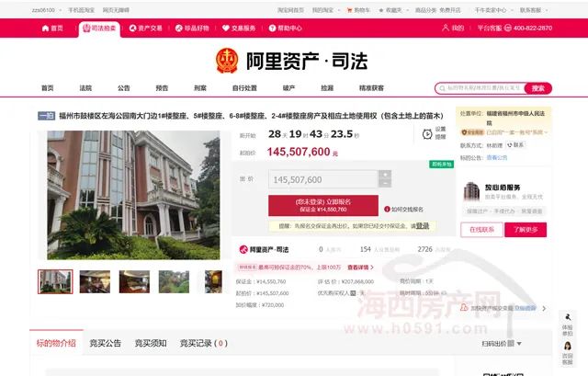Select 法院 in the sub-navigation
588x376 pixels.
pyautogui.click(x=85, y=88)
